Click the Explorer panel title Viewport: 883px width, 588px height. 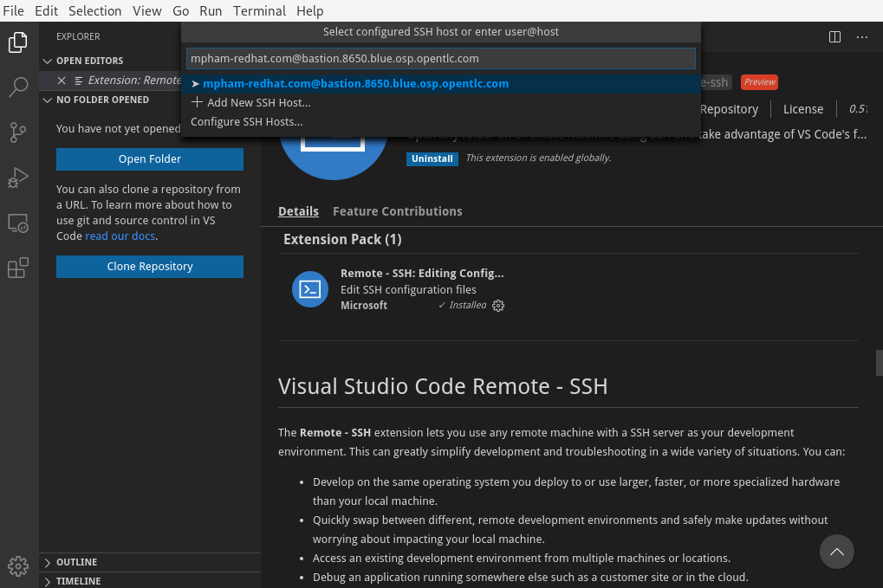coord(78,36)
